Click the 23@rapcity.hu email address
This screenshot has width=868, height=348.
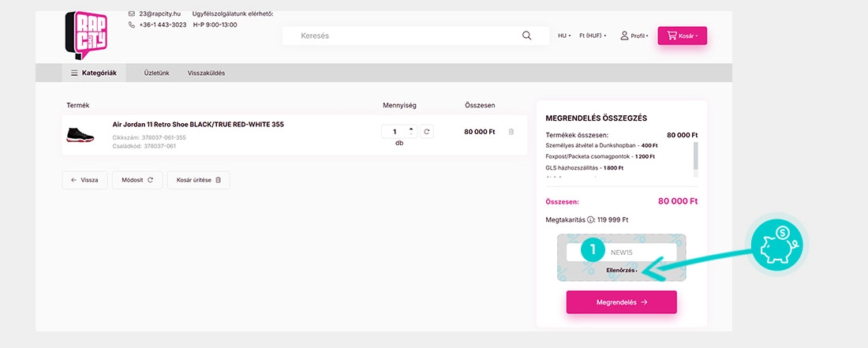click(159, 13)
